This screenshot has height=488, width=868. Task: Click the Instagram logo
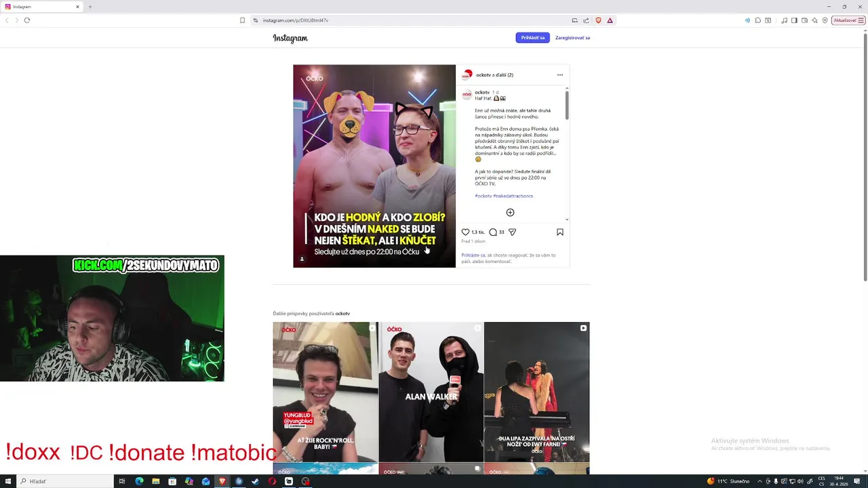pos(290,38)
